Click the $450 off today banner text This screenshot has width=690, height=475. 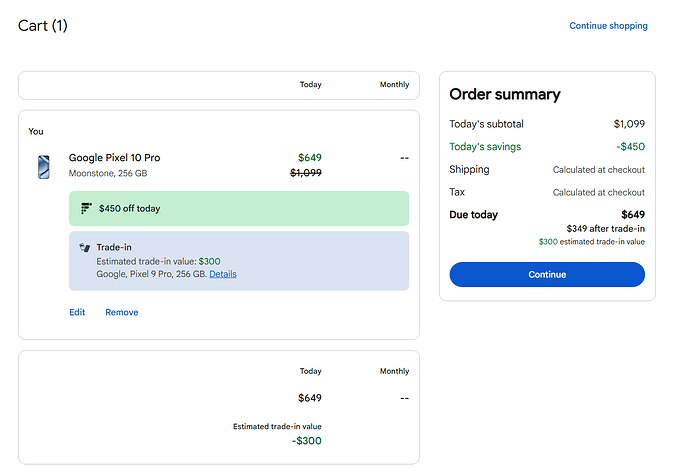point(129,208)
